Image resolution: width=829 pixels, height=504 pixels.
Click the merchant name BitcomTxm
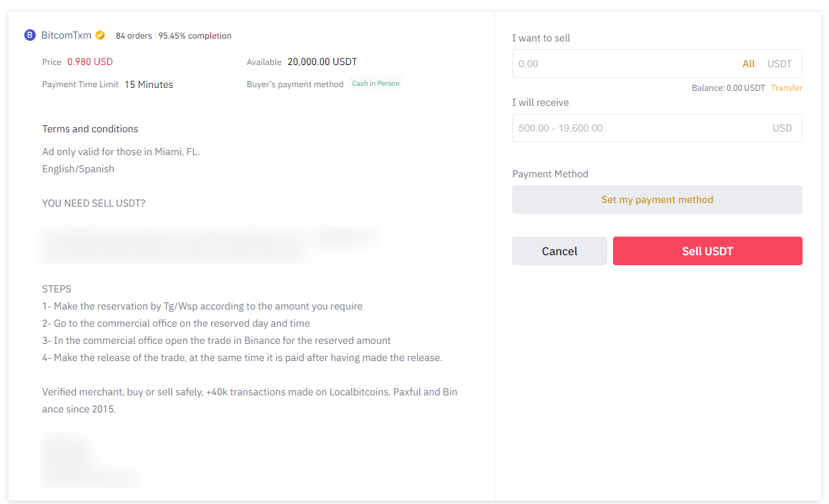(65, 34)
